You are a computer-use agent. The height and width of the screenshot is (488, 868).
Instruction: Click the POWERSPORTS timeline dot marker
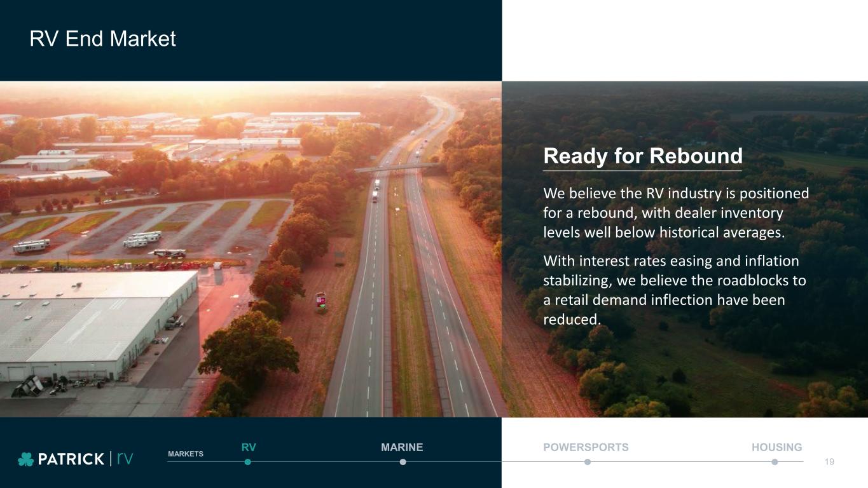click(588, 462)
